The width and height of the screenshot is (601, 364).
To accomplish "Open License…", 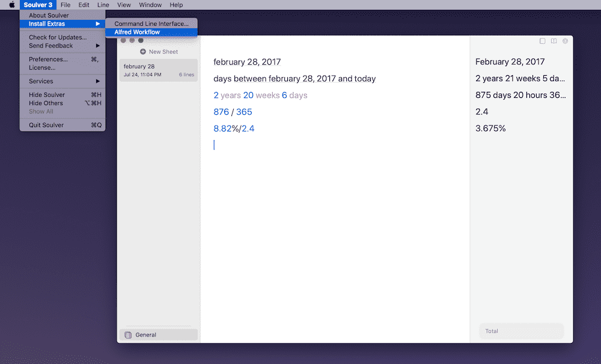I will point(63,67).
